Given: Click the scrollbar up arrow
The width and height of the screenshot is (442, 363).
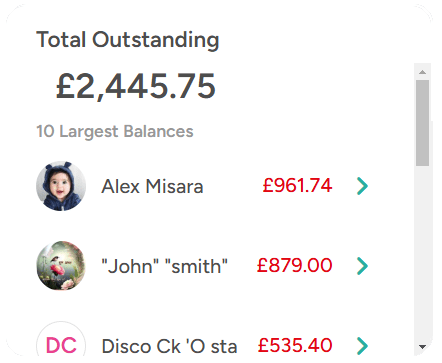Looking at the screenshot, I should click(x=422, y=72).
